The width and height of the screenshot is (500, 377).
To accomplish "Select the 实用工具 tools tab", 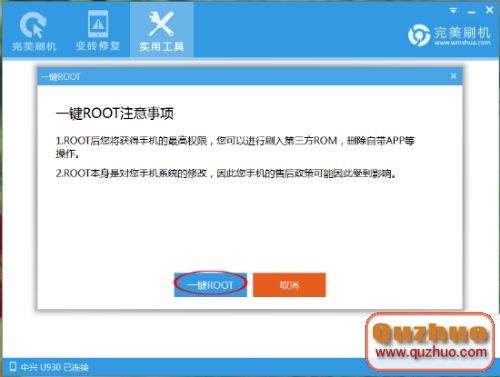I will [x=162, y=31].
